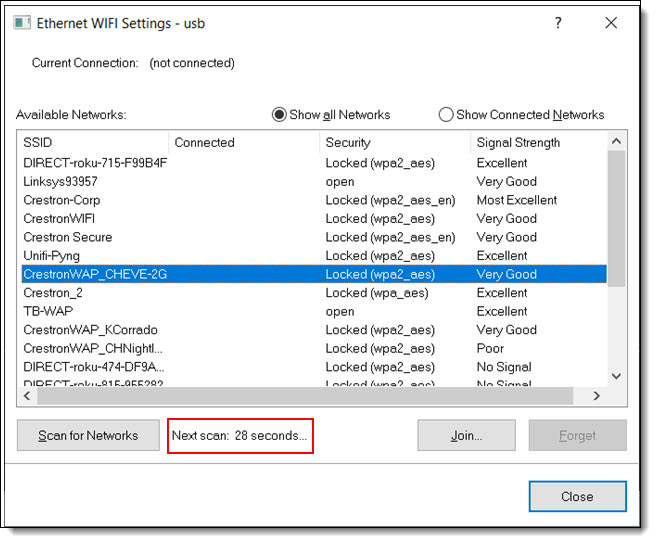Sort list by the SSID column header
Viewport: 656px width, 543px height.
point(93,142)
